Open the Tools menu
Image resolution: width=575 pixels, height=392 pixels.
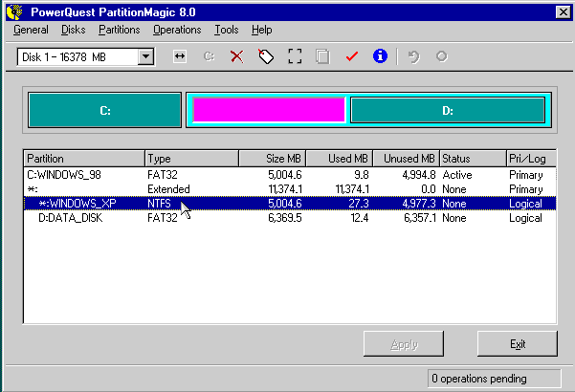point(226,30)
